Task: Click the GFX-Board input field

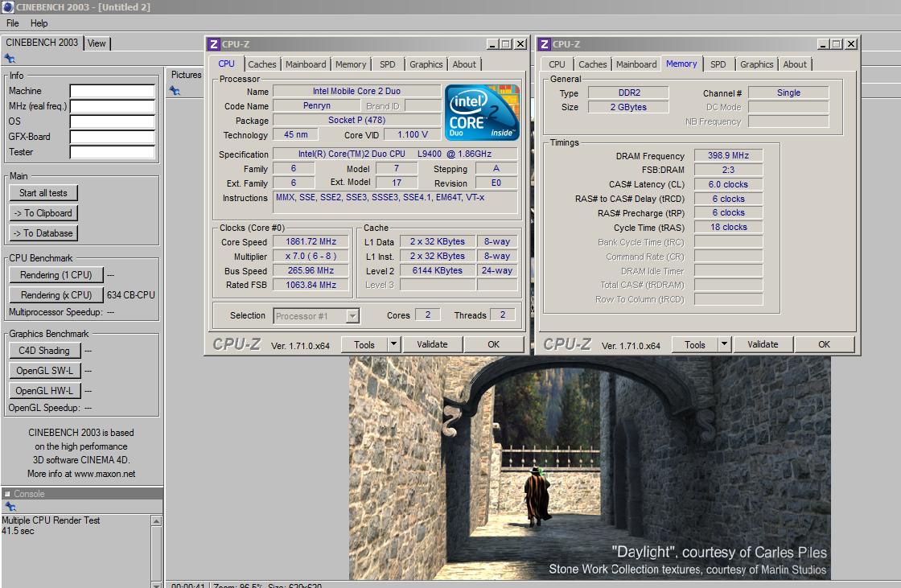Action: pyautogui.click(x=112, y=137)
